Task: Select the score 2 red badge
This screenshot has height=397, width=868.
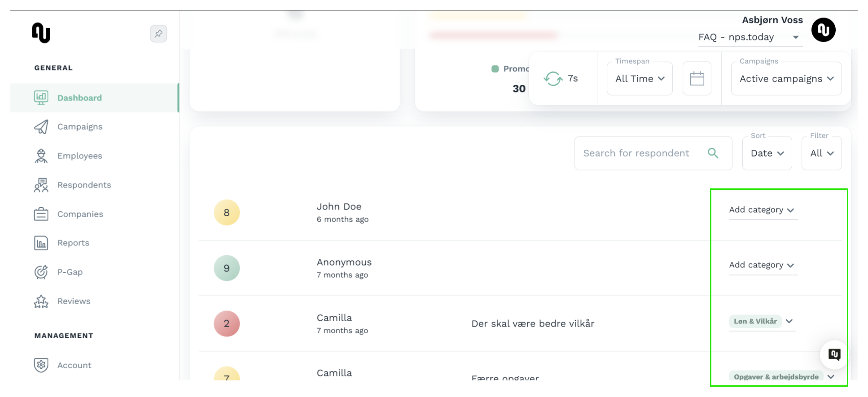Action: 227,323
